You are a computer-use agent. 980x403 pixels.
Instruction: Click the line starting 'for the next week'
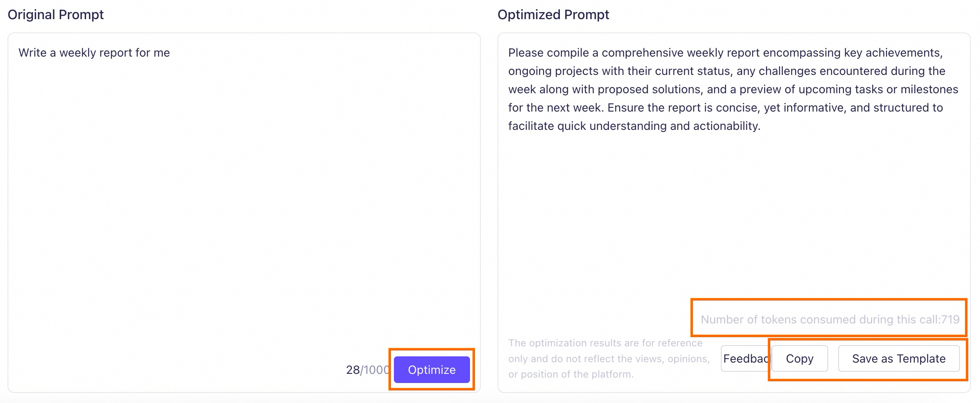(725, 108)
